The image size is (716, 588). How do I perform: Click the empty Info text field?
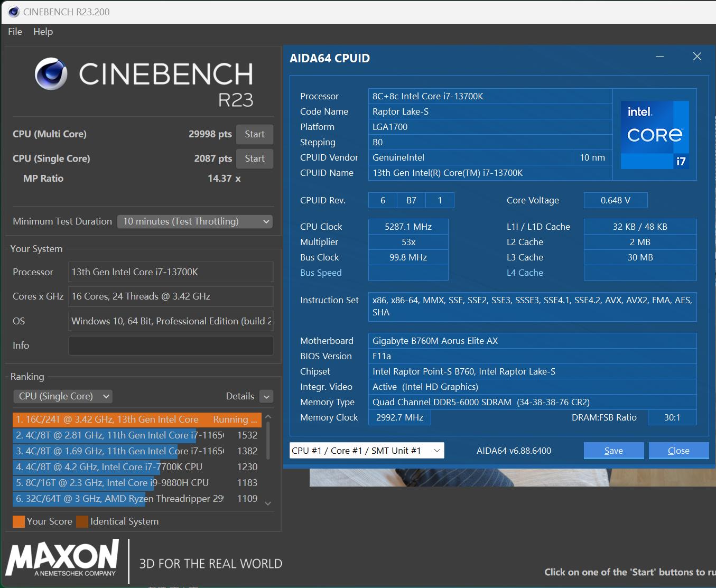[x=171, y=346]
